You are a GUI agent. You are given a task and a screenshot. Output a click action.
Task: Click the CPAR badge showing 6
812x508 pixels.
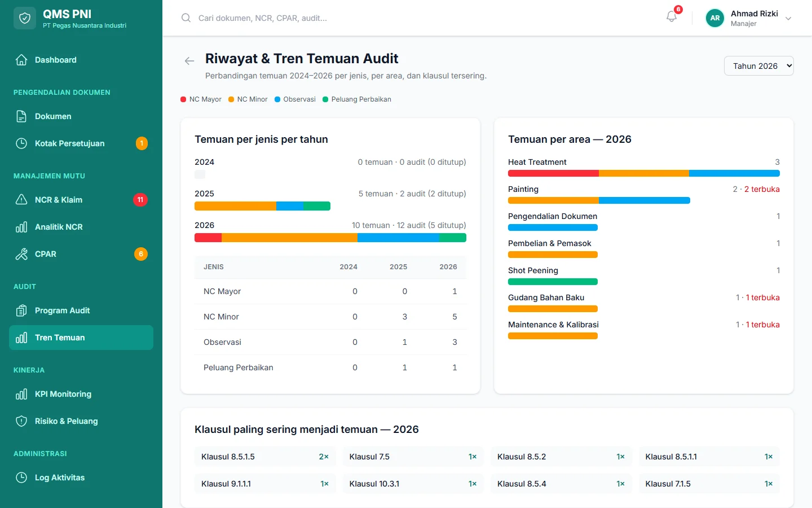[x=141, y=254]
